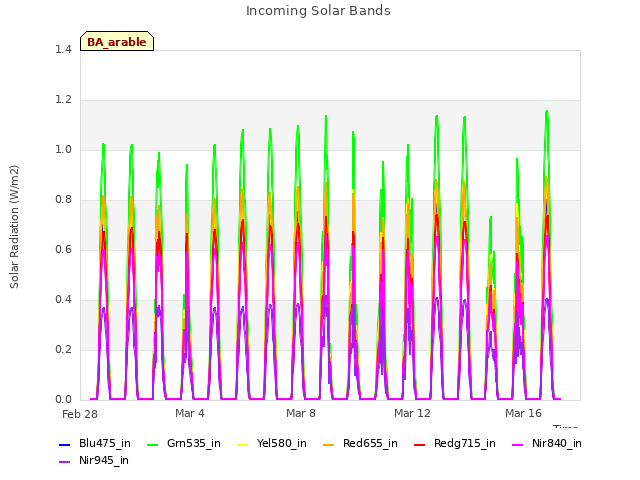Screen dimensions: 640x480
Task: Toggle the Red655_in legend entry
Action: click(x=360, y=444)
